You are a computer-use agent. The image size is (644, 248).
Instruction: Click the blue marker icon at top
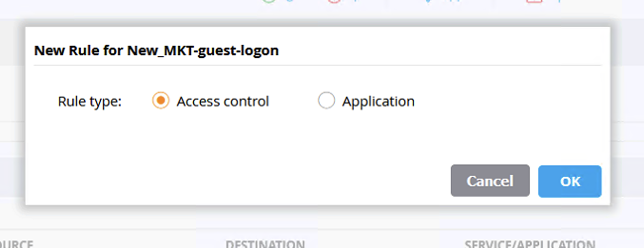[x=428, y=1]
